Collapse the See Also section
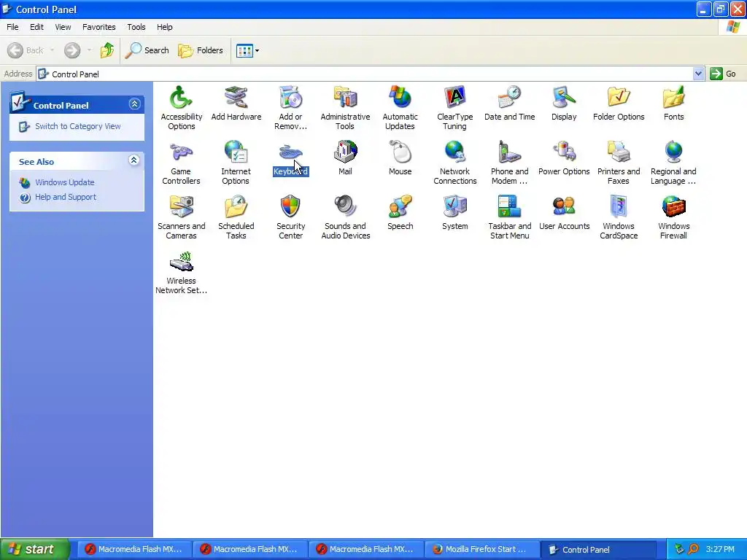Image resolution: width=747 pixels, height=560 pixels. click(x=134, y=160)
